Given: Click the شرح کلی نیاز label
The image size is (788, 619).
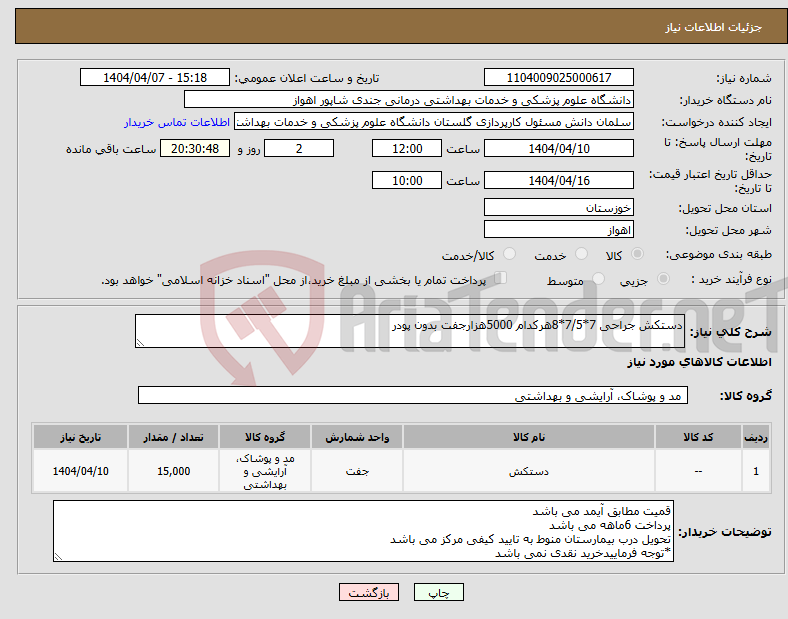Looking at the screenshot, I should pyautogui.click(x=730, y=332).
